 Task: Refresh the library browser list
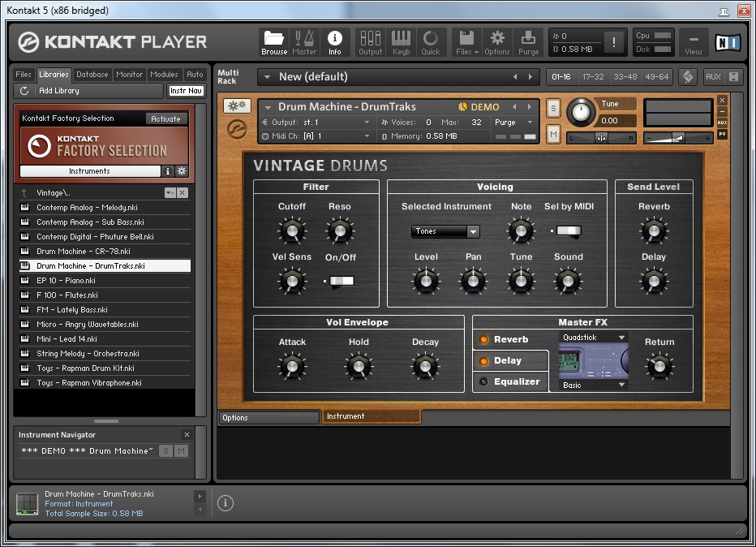(24, 91)
